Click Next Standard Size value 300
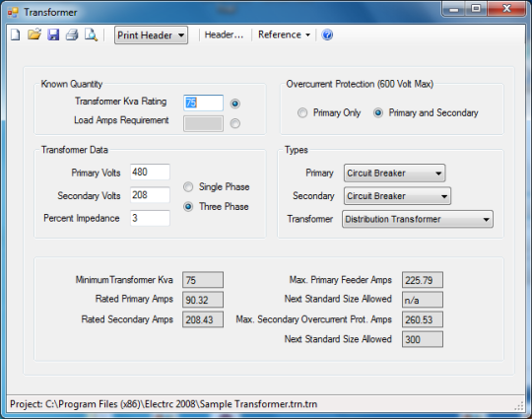The image size is (532, 419). coord(423,339)
